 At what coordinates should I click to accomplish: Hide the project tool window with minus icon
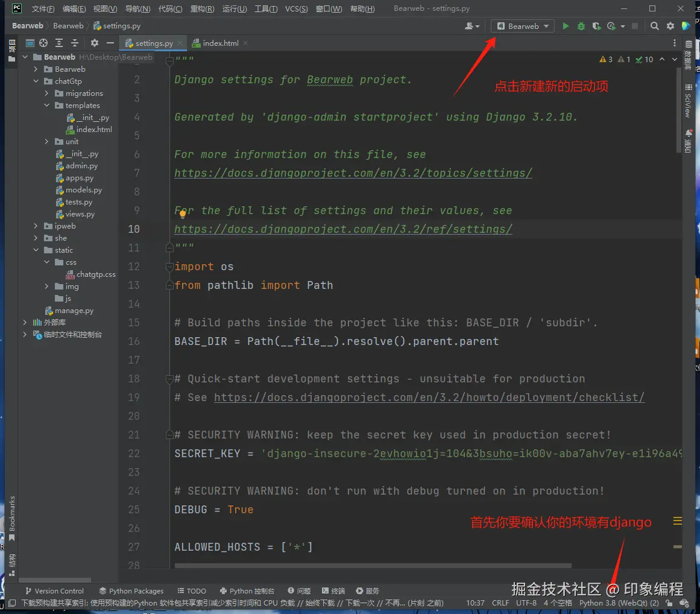click(x=110, y=43)
